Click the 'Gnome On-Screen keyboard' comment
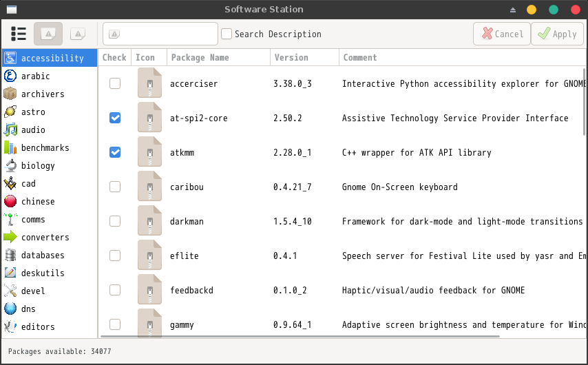The width and height of the screenshot is (588, 365). coord(400,187)
